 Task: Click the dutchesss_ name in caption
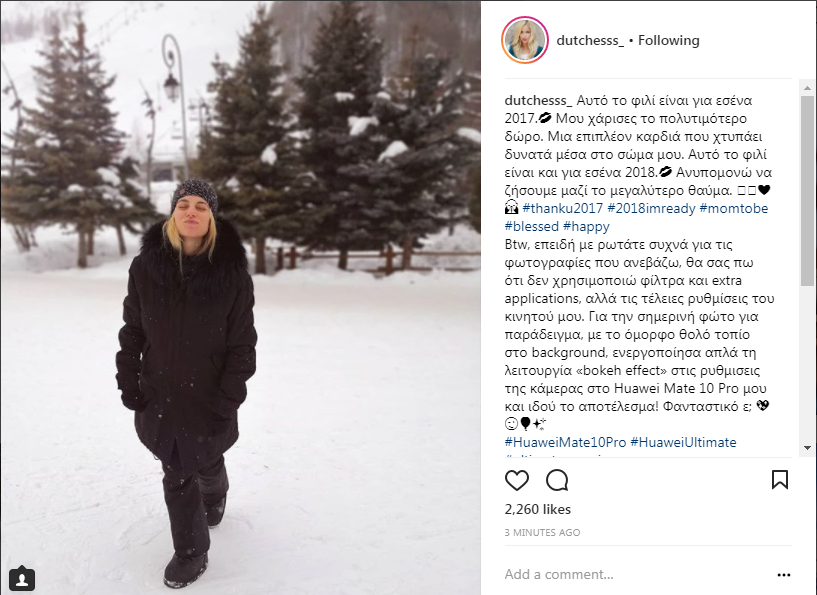(538, 100)
